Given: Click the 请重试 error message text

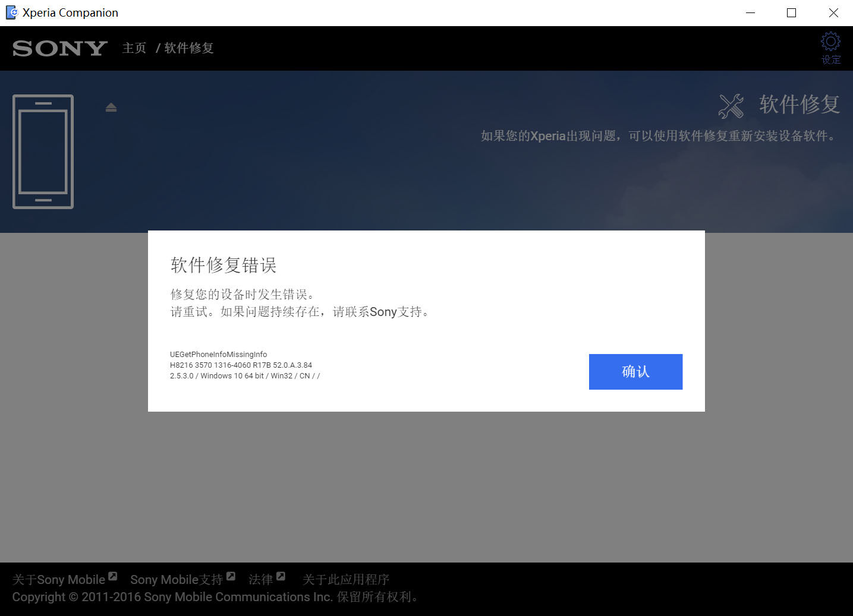Looking at the screenshot, I should pos(300,312).
